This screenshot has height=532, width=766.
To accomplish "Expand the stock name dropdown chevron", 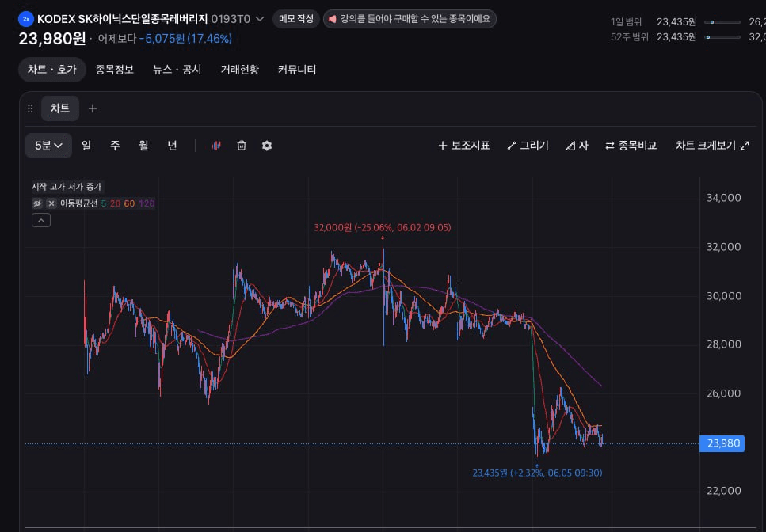I will click(x=260, y=19).
